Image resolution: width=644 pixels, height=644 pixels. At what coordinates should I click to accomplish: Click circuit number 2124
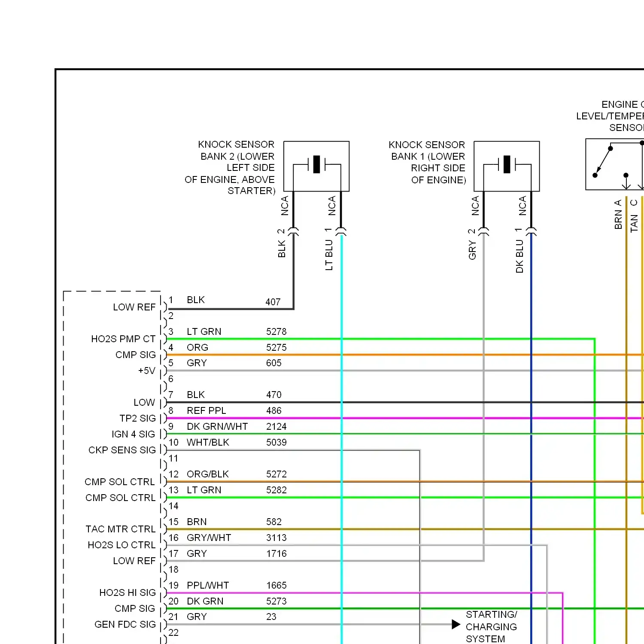tap(276, 427)
